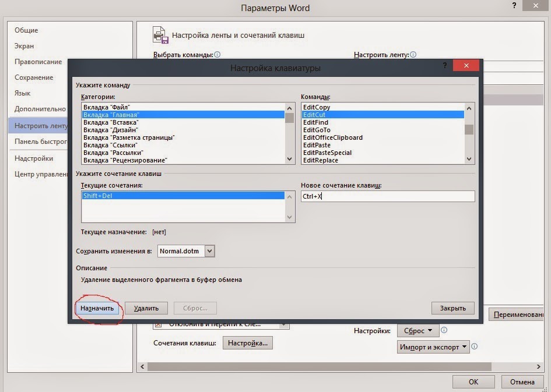Click the Новое сочетание клавиш input field
Image resolution: width=551 pixels, height=392 pixels.
click(x=388, y=196)
